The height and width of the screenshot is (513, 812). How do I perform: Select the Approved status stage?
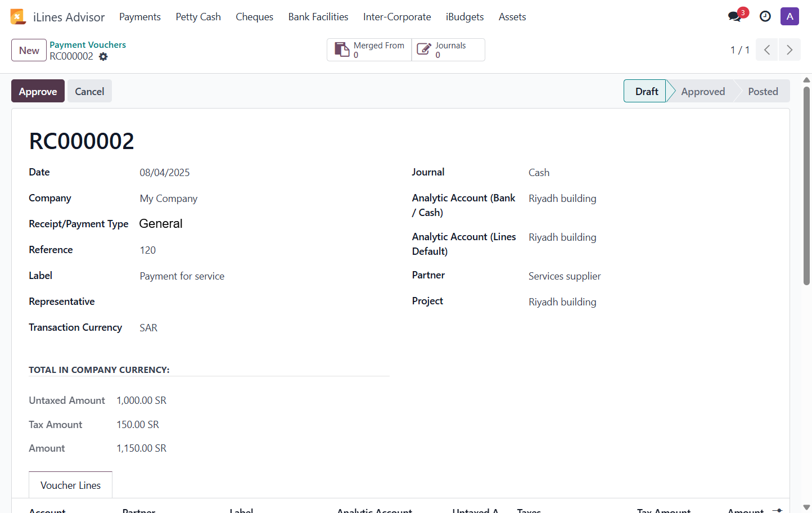pos(703,91)
